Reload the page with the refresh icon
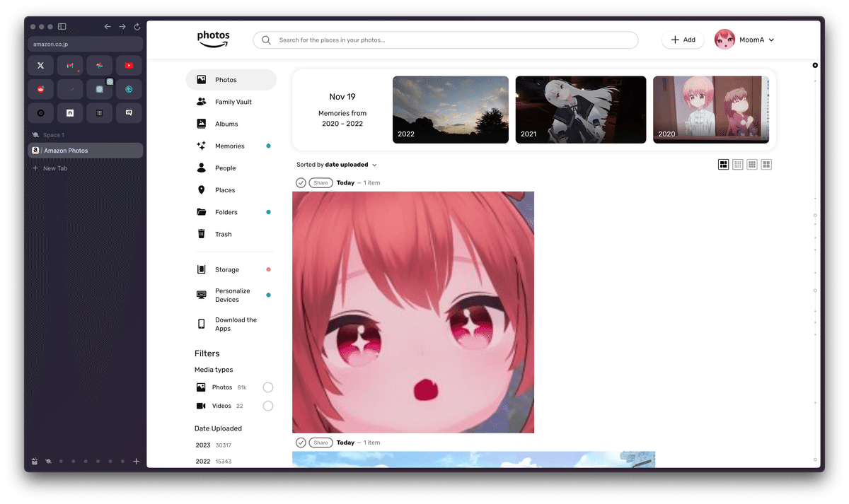The height and width of the screenshot is (504, 849). 137,27
